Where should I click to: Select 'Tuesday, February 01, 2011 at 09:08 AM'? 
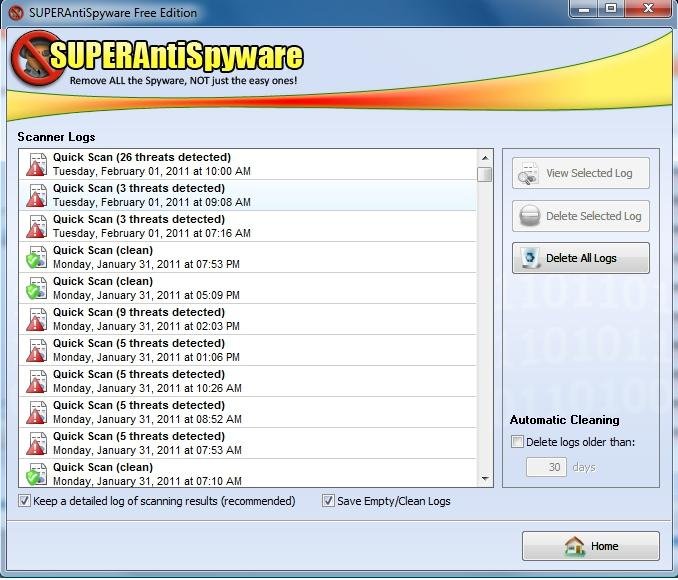[x=152, y=202]
